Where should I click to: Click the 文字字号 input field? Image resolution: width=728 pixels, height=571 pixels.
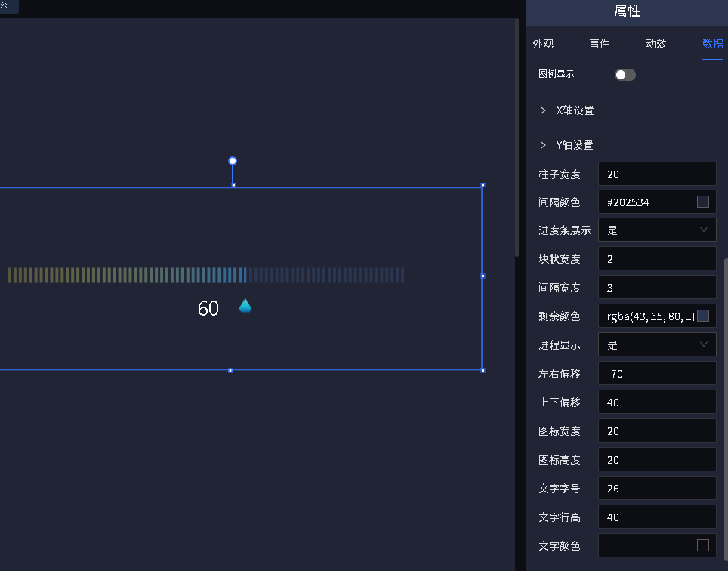657,488
